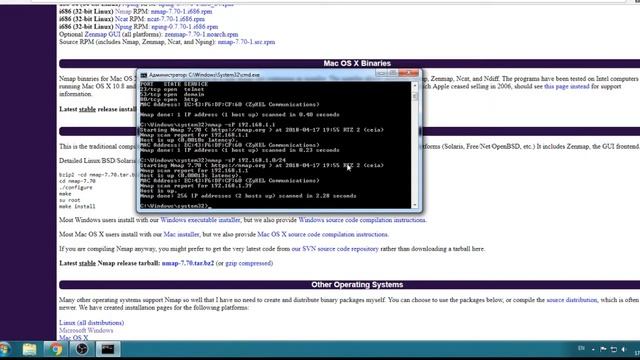
Task: Open Linux (all distributions) link
Action: point(91,323)
